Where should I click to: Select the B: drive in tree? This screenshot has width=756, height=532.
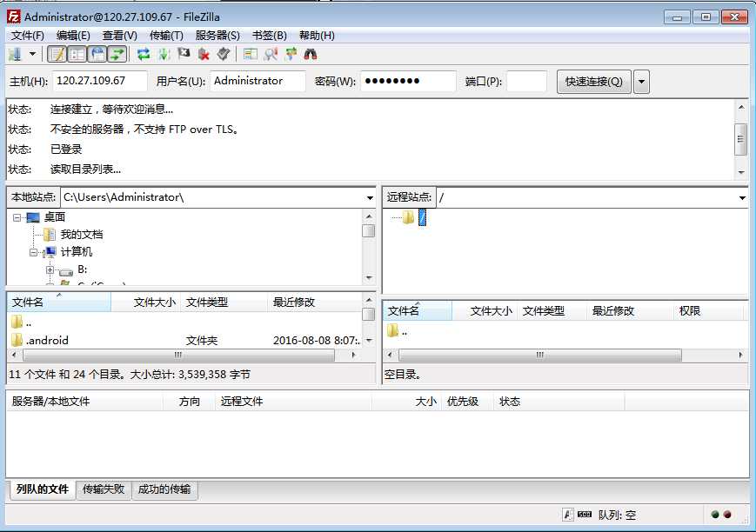(82, 269)
